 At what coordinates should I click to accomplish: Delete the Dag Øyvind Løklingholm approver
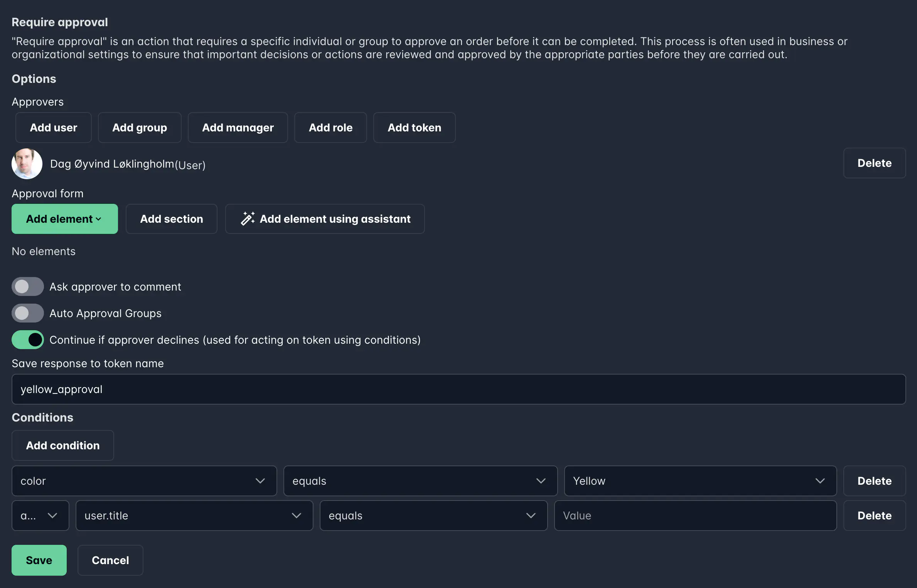tap(874, 163)
